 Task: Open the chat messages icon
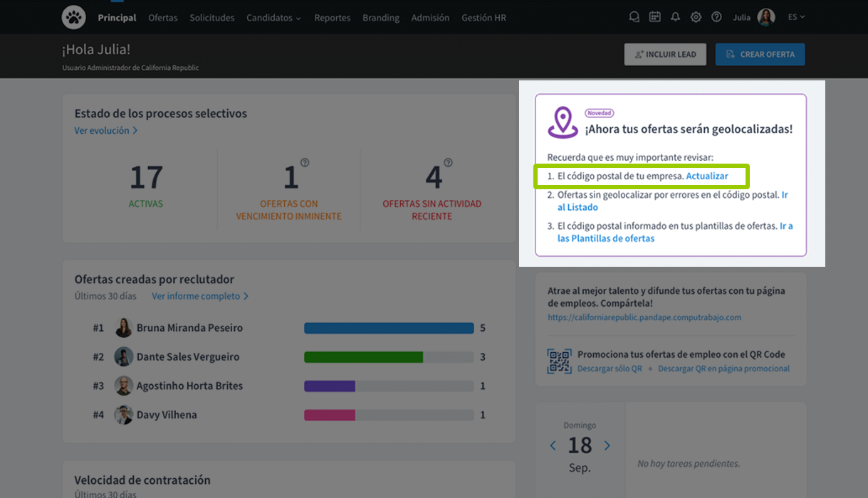point(634,17)
